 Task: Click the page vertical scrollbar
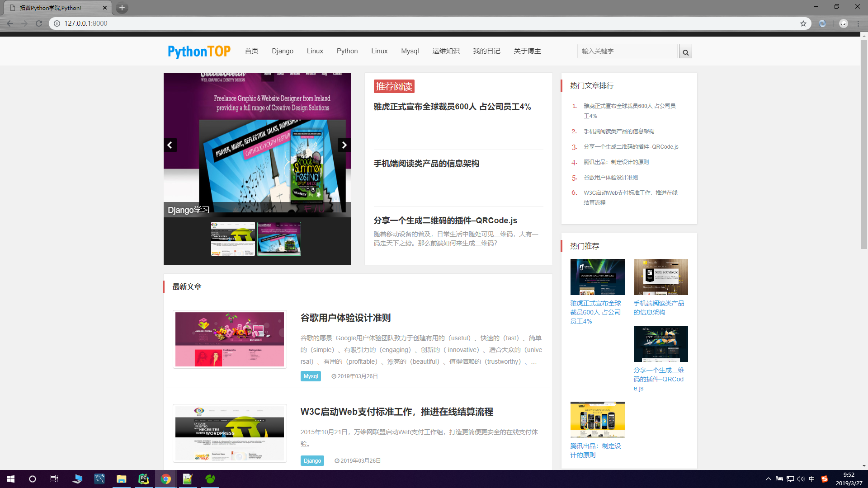pos(864,145)
